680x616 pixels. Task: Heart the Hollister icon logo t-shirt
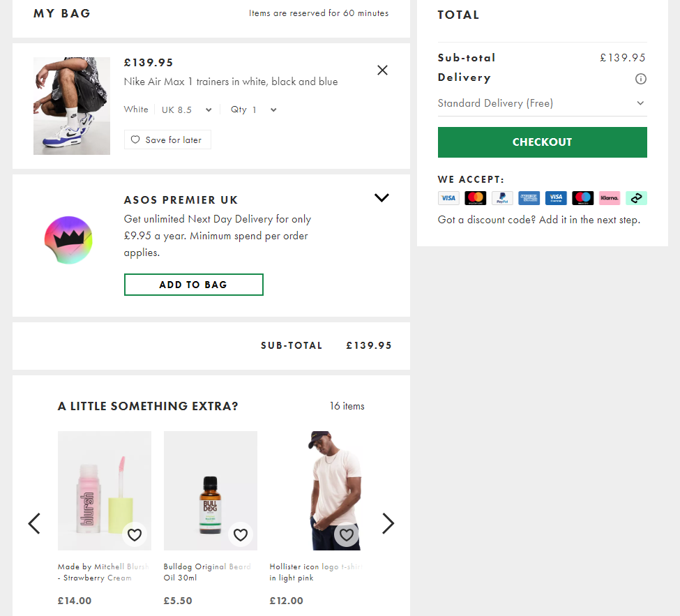pos(346,535)
